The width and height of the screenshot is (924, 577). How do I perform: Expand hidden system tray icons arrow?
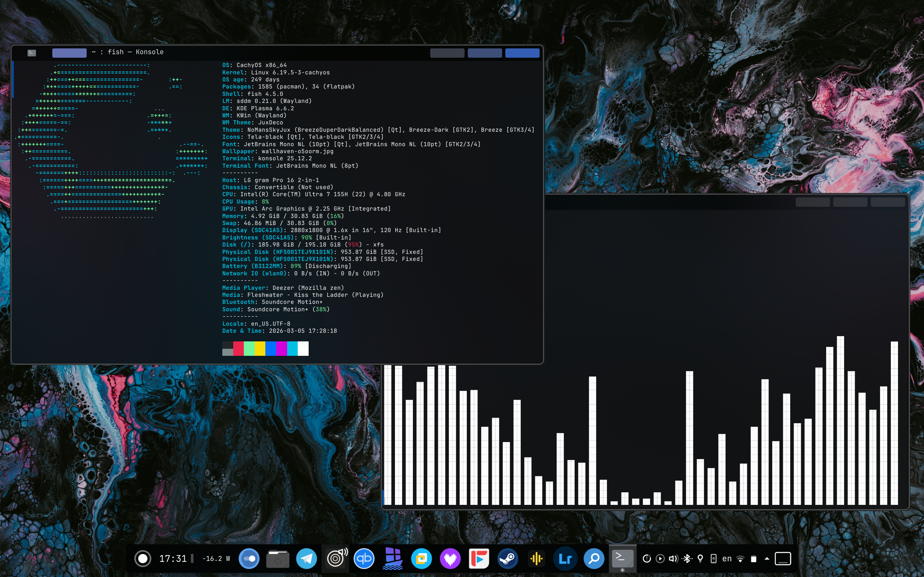[767, 559]
